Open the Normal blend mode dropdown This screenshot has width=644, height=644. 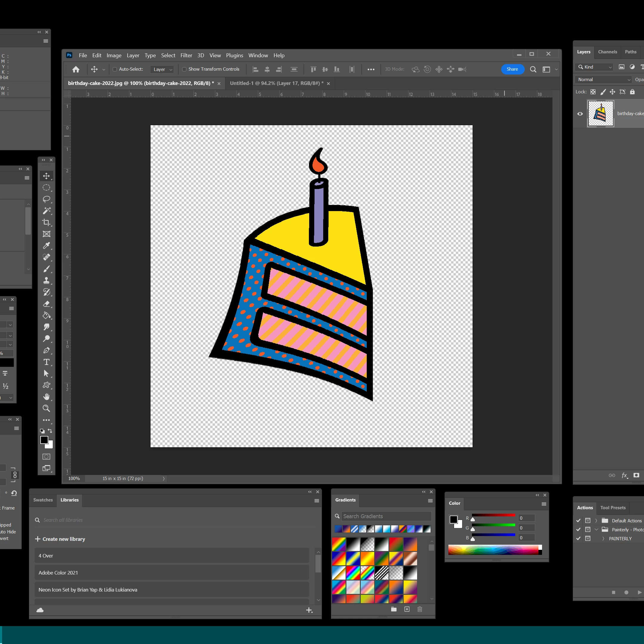[604, 79]
